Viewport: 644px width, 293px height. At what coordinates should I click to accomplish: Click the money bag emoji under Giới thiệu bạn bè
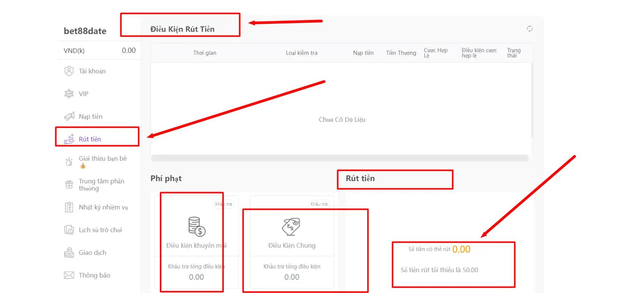[83, 166]
